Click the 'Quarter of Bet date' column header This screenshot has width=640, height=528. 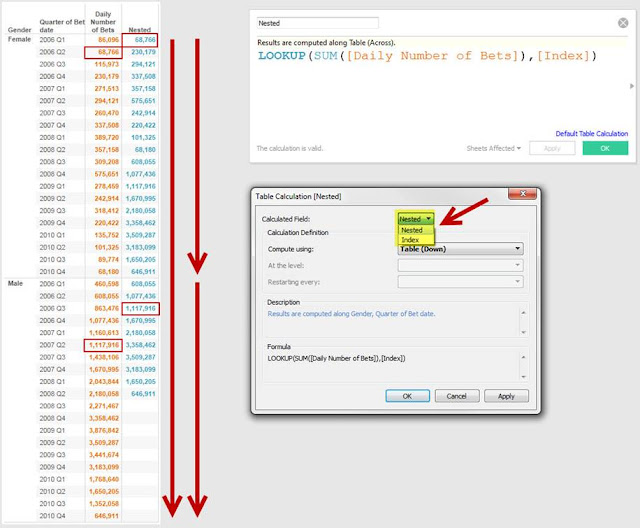(x=62, y=26)
